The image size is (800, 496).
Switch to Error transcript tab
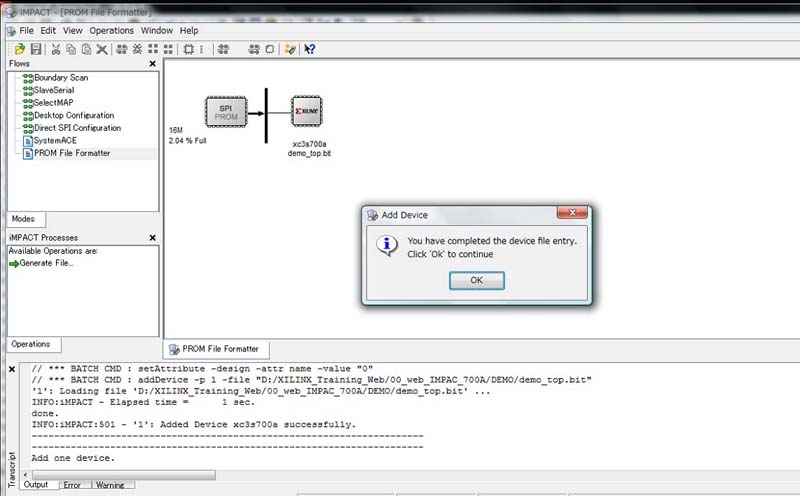pos(72,485)
